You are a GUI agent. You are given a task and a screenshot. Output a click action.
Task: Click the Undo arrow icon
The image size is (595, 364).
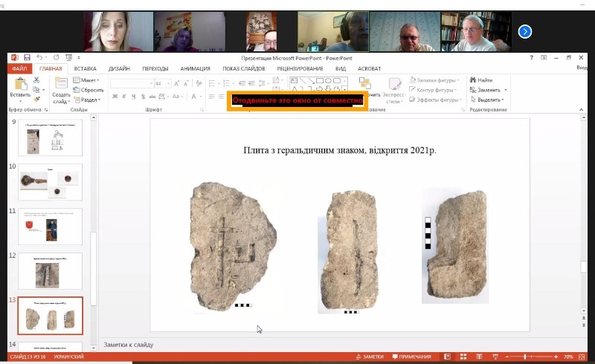tap(40, 57)
